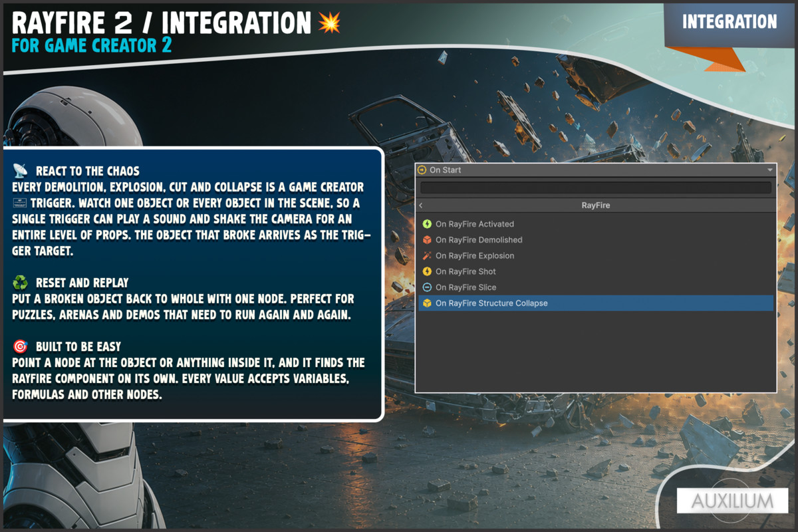798x532 pixels.
Task: Click the blue On RayFire Slice icon
Action: click(427, 287)
